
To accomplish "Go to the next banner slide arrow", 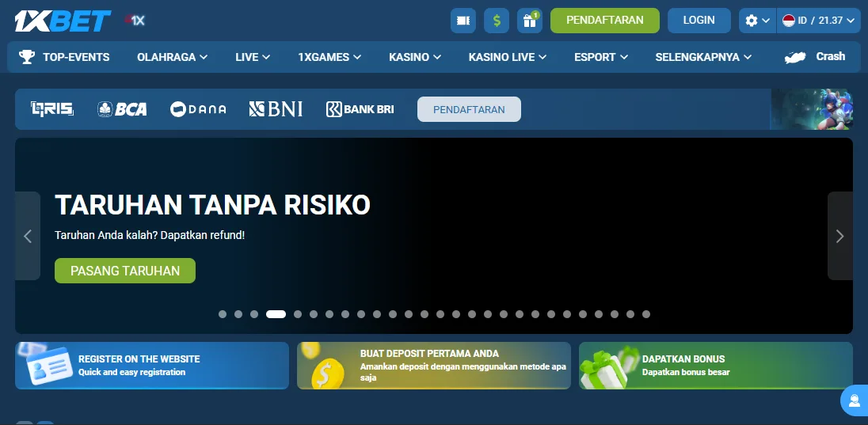I will (839, 236).
